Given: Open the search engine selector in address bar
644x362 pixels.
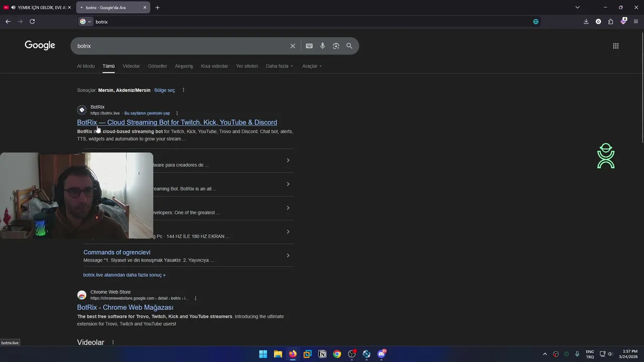Looking at the screenshot, I should pyautogui.click(x=86, y=22).
